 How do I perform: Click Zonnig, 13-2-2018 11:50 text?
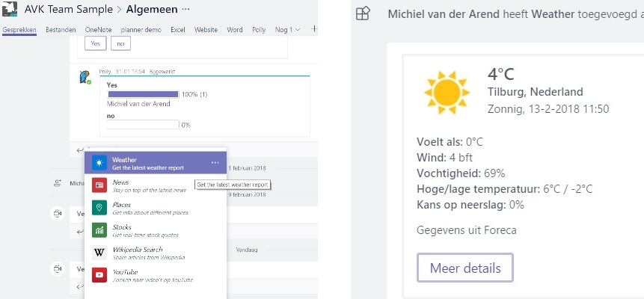pos(548,109)
